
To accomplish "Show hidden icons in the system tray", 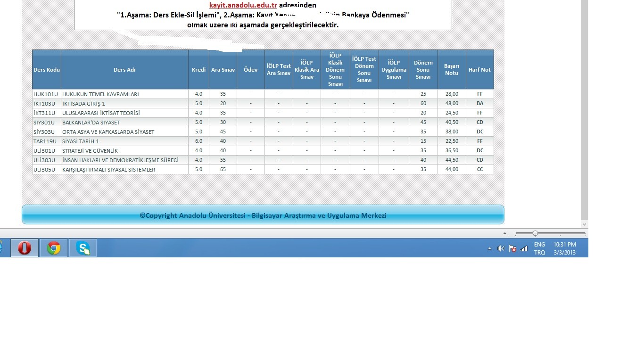I will tap(489, 248).
